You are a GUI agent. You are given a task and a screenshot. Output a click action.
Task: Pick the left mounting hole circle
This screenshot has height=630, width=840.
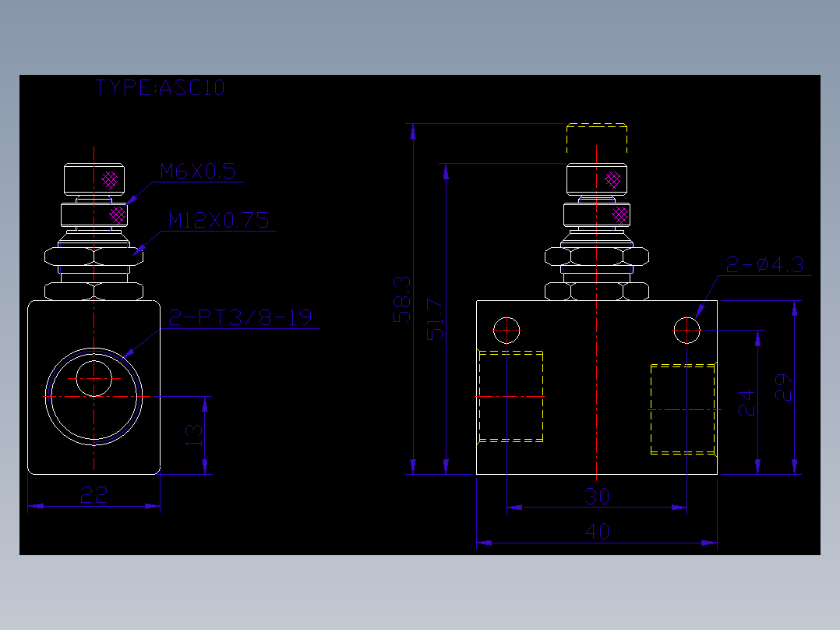point(506,331)
